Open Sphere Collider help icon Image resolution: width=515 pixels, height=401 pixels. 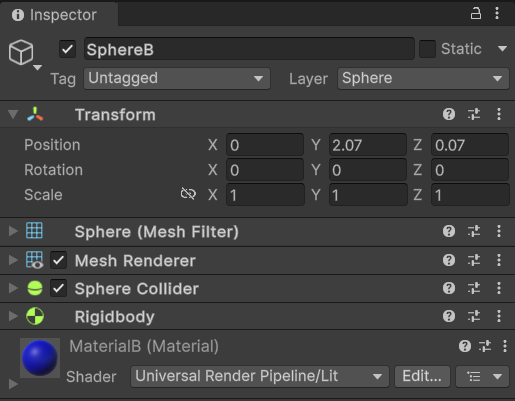(449, 288)
